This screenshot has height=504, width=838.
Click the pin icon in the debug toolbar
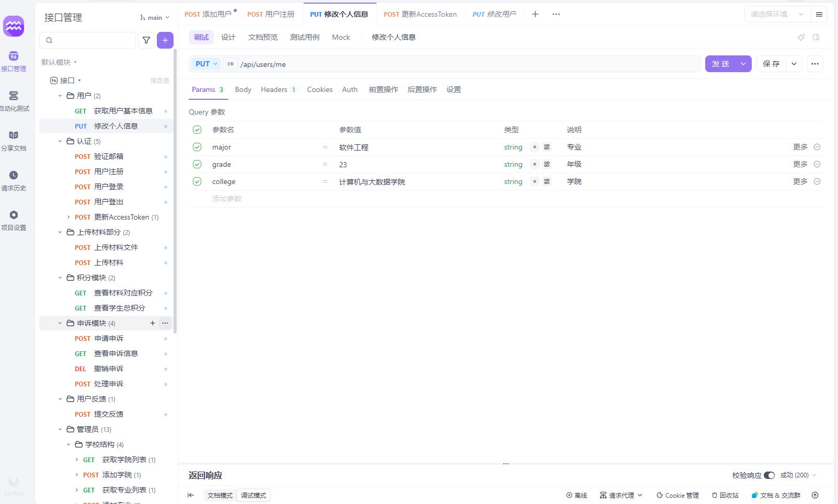[801, 37]
